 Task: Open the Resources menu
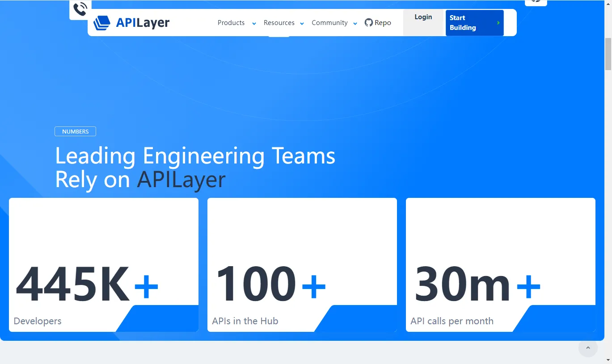coord(279,23)
